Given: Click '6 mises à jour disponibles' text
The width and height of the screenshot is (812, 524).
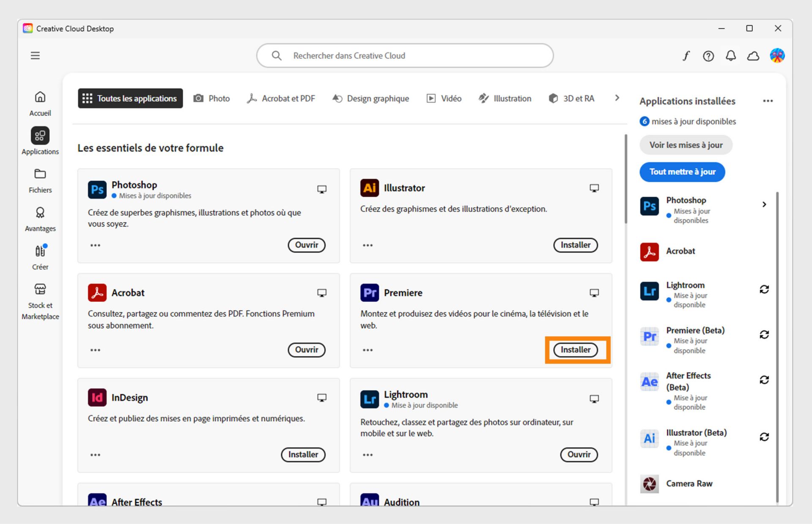Looking at the screenshot, I should coord(688,122).
